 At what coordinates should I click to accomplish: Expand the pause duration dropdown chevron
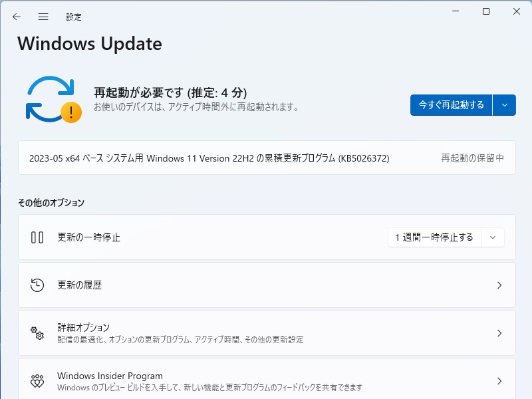tap(493, 237)
